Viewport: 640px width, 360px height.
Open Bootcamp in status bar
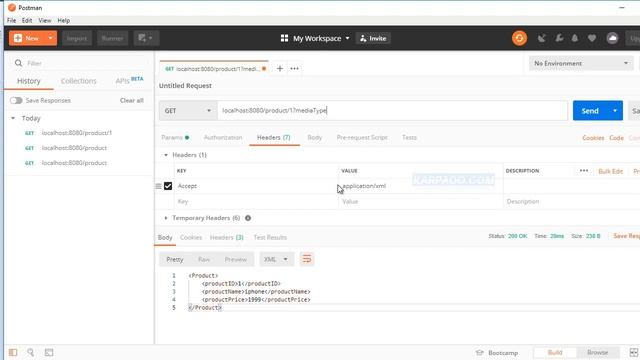pos(497,353)
